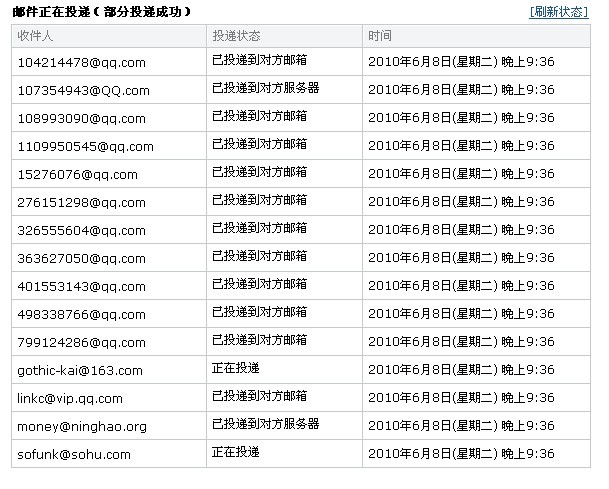This screenshot has width=609, height=489.
Task: Click delivery status for linkc@vip.qq.com
Action: 259,396
